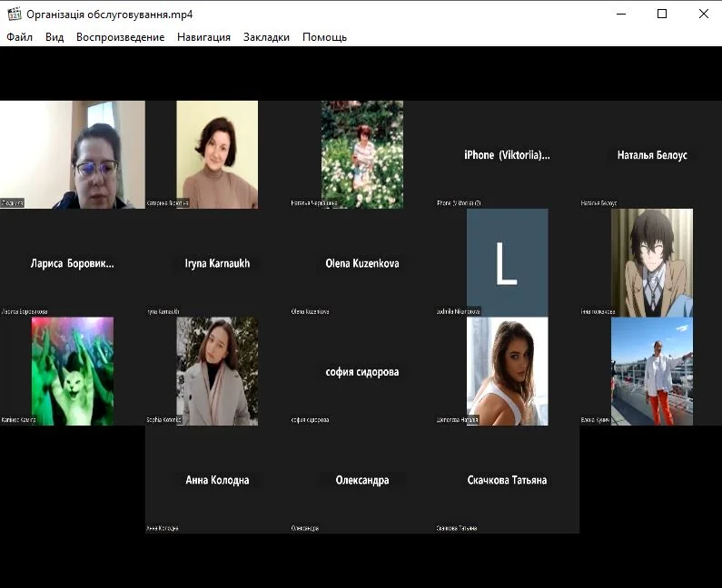Viewport: 722px width, 588px height.
Task: Select the iPhone (Viktoriia) participant tile
Action: (x=506, y=155)
